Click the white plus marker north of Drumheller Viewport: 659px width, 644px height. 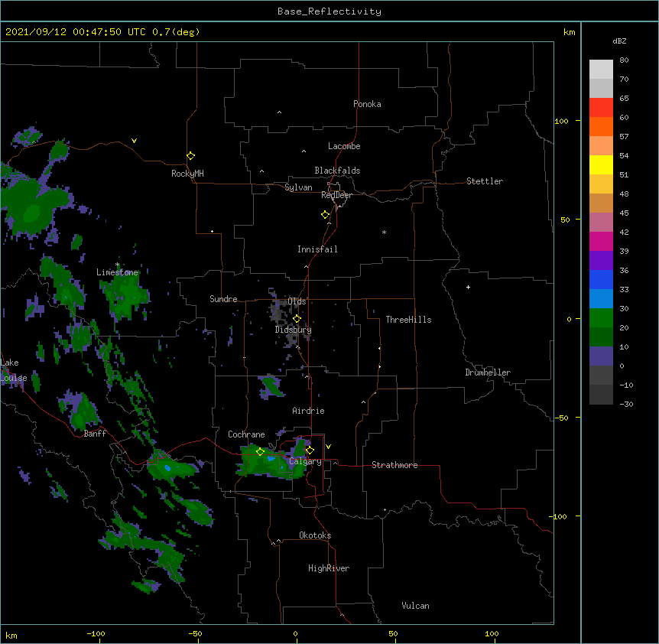(468, 287)
